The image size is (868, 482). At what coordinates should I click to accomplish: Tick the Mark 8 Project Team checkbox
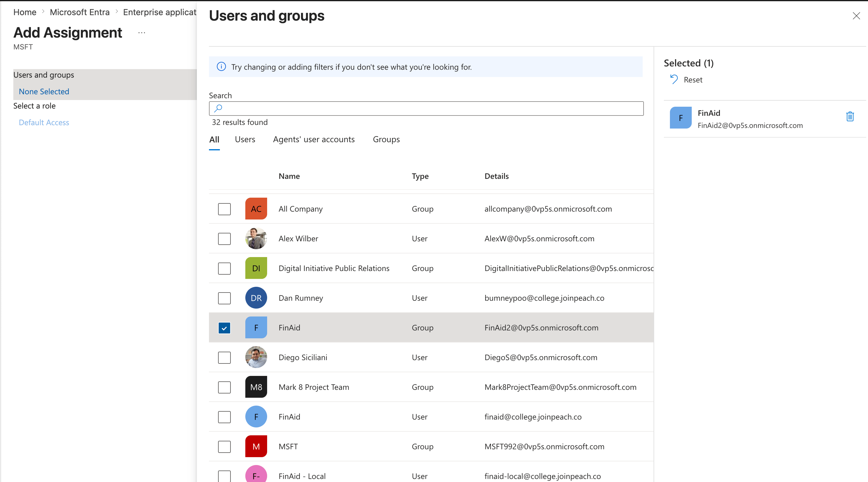224,387
